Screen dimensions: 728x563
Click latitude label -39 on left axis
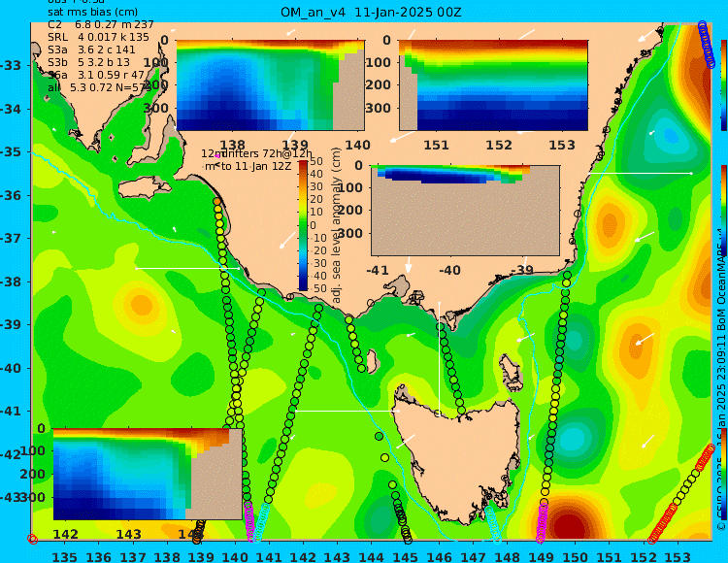coord(11,324)
